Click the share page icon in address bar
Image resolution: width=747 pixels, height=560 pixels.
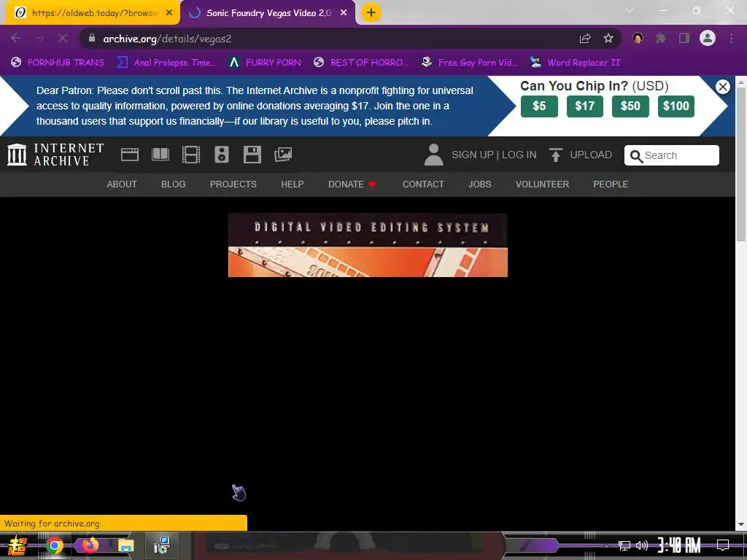(585, 39)
